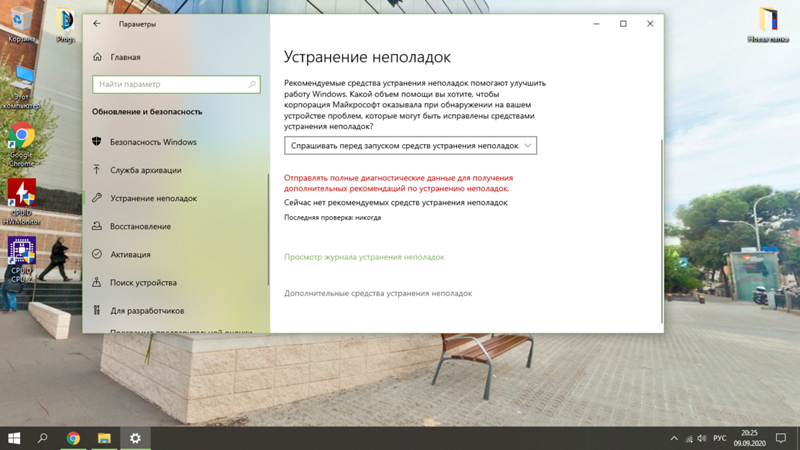Open Восстановление section

(140, 226)
